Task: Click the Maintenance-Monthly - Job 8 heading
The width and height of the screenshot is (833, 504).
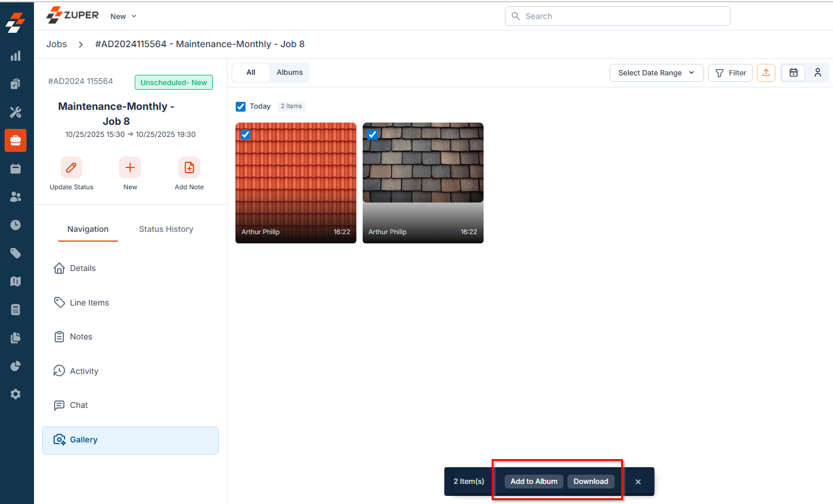Action: point(116,114)
